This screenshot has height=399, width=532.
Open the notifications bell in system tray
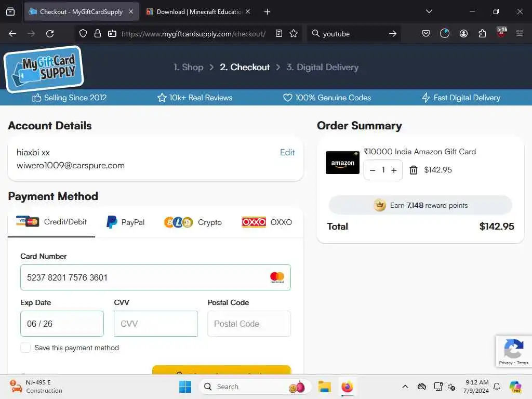pyautogui.click(x=497, y=387)
